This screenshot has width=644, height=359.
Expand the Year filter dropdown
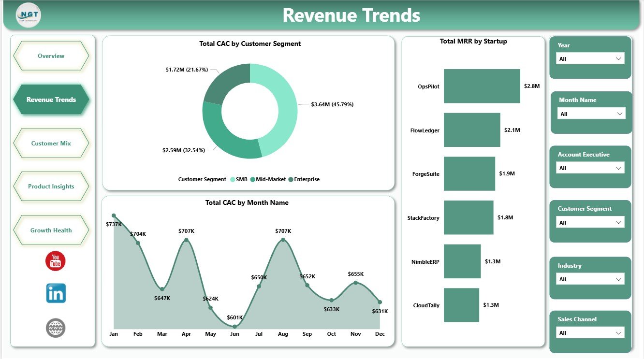(x=590, y=58)
